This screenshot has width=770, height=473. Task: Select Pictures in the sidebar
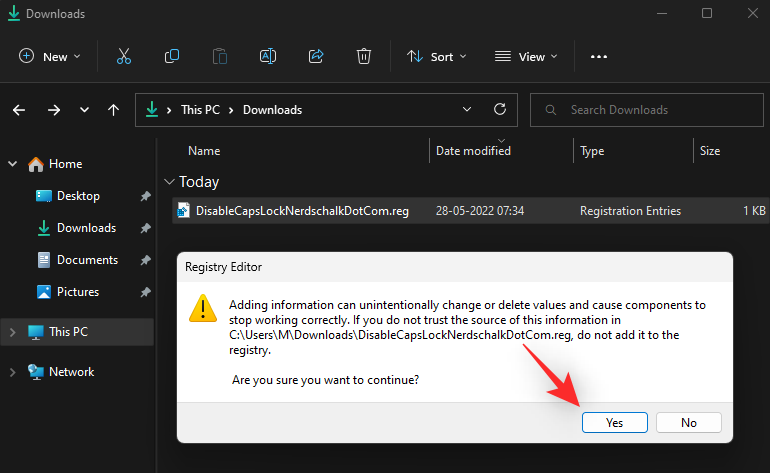(79, 292)
